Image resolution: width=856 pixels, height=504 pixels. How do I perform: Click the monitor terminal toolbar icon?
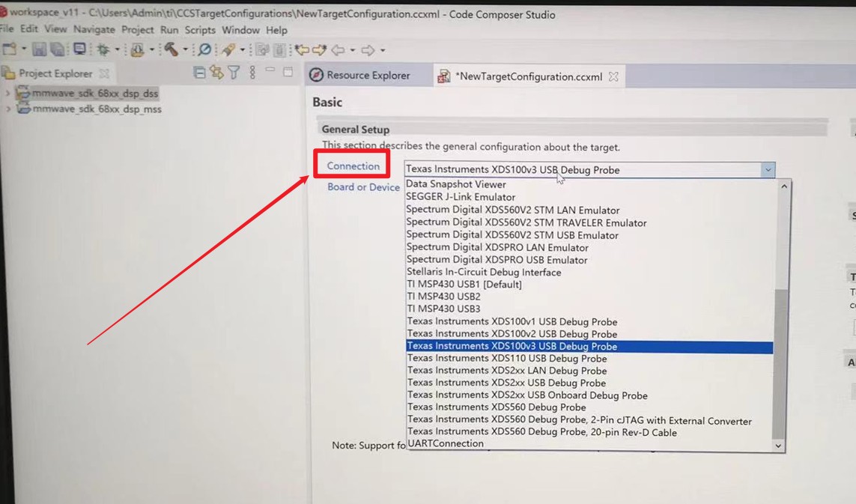coord(79,49)
